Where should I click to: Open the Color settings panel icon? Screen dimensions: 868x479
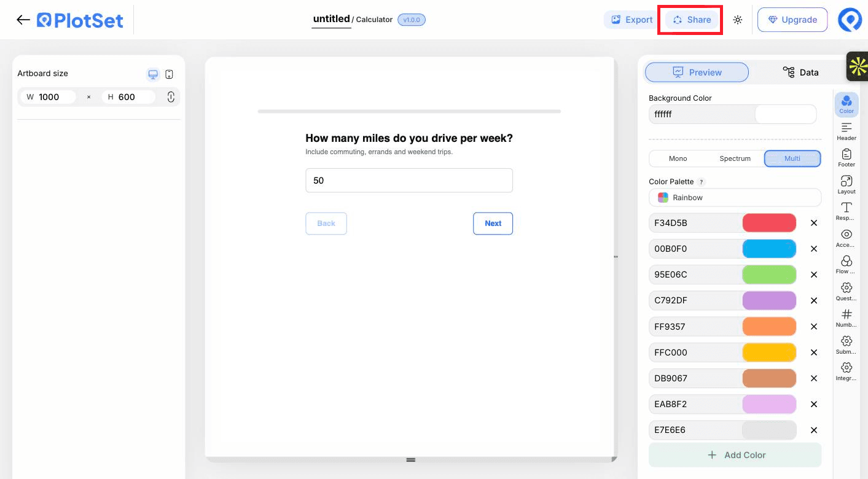[846, 104]
